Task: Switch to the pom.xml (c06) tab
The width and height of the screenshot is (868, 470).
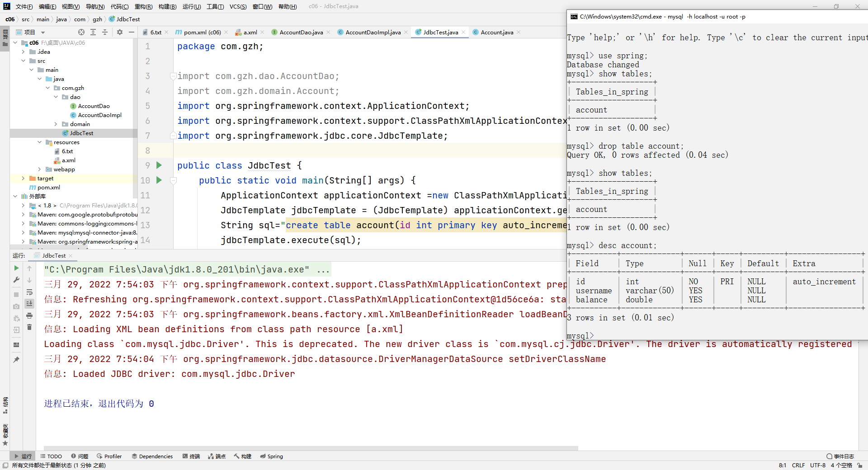Action: tap(202, 32)
